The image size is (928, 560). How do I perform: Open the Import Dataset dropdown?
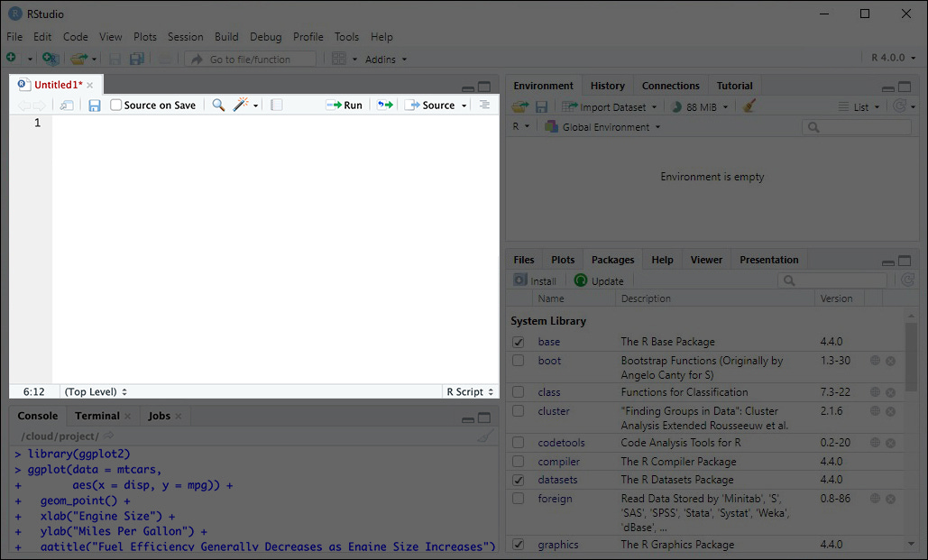tap(610, 106)
